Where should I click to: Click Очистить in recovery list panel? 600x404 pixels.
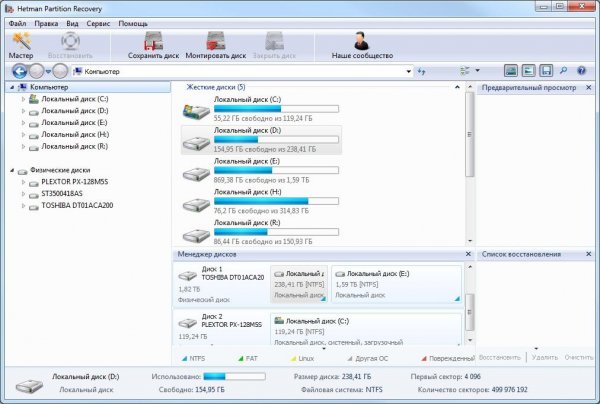579,357
